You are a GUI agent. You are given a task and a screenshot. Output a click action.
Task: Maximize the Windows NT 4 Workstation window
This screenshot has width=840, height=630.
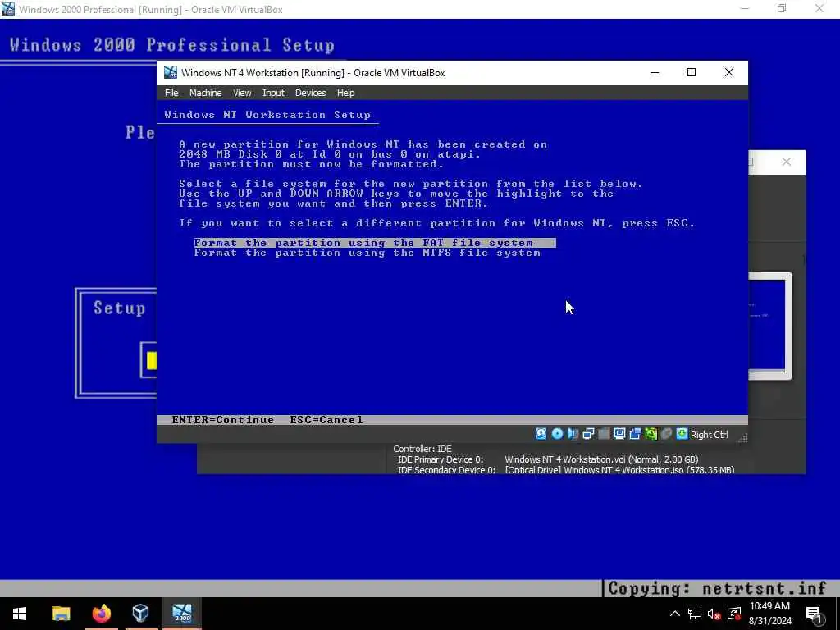click(692, 72)
